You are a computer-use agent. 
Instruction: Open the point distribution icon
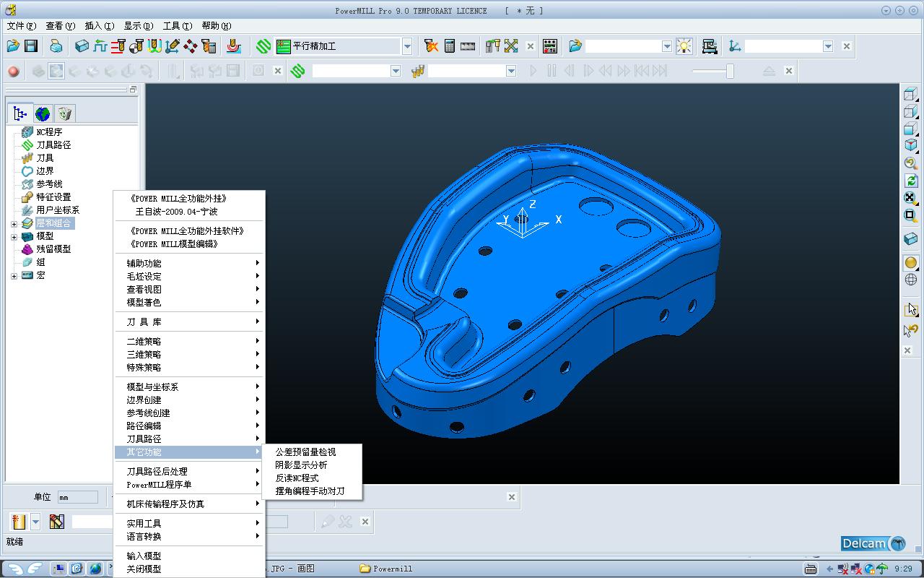tap(191, 46)
